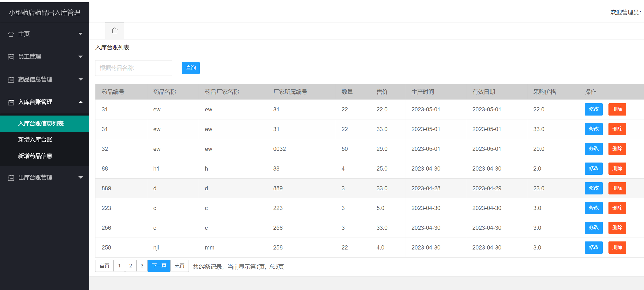
Task: Expand the 药品信息管理 section
Action: click(81, 79)
